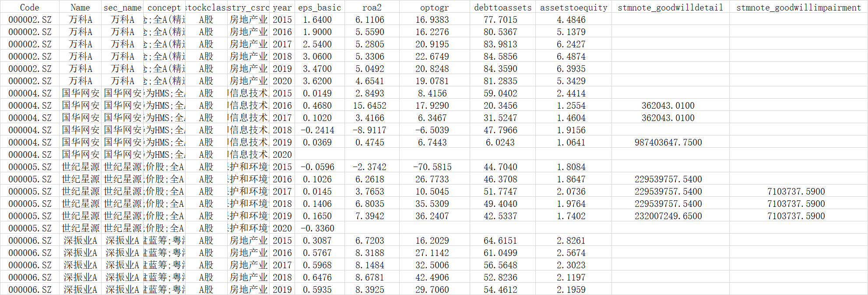Click the optogr column header

[434, 7]
